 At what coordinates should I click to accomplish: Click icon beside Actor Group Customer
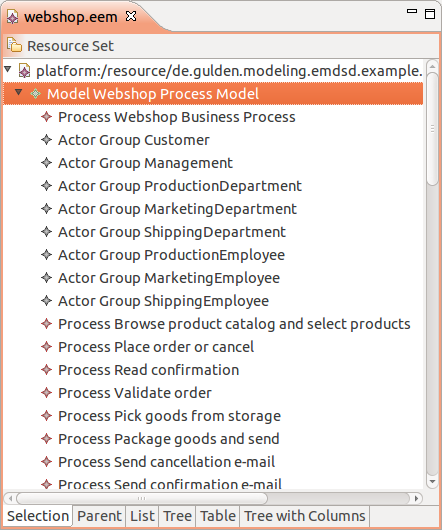pyautogui.click(x=46, y=140)
